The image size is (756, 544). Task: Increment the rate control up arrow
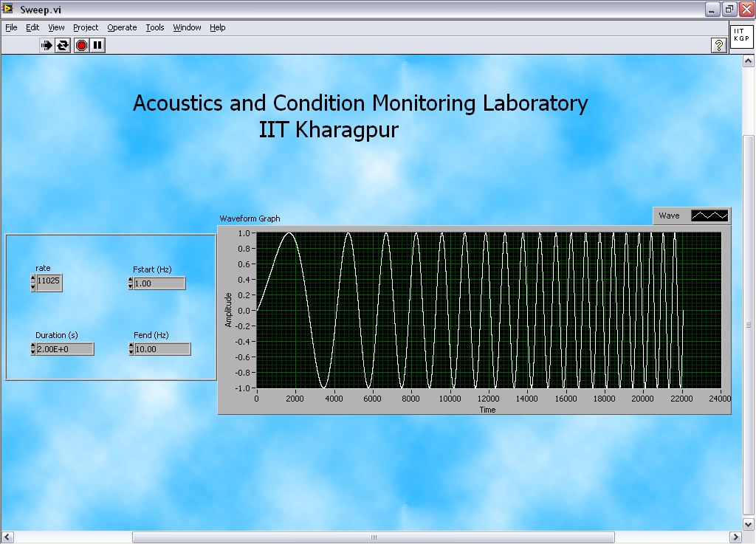33,278
